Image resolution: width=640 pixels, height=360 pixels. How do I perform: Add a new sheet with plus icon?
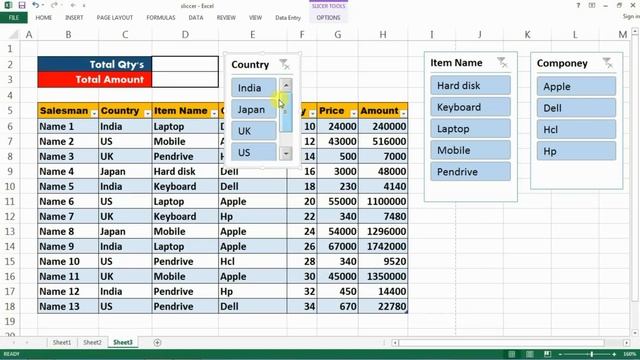(x=157, y=342)
